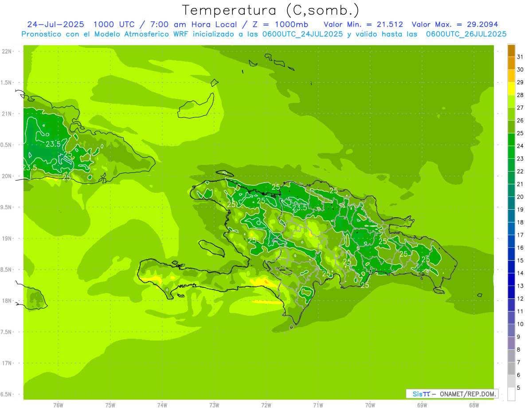Click the legend value '20'

[520, 197]
